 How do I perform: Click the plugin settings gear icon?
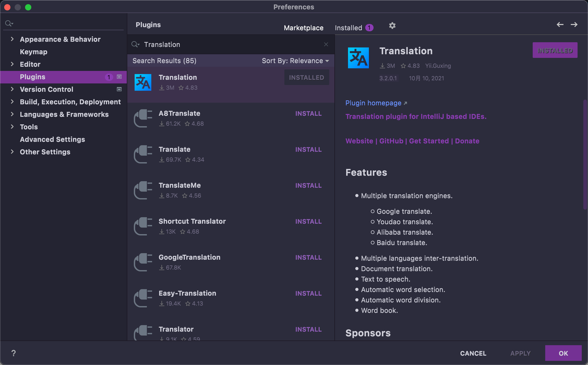pyautogui.click(x=392, y=26)
